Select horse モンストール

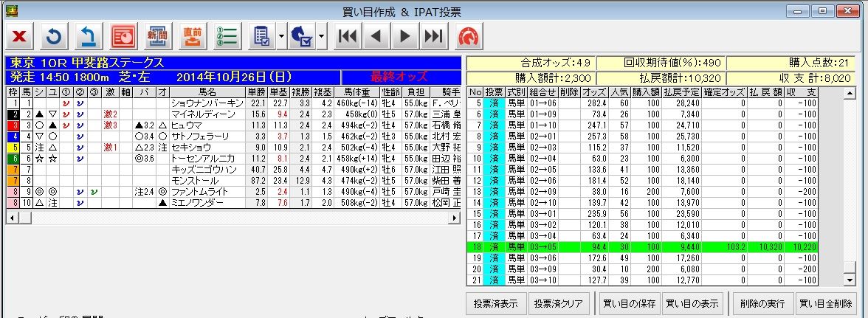[207, 181]
